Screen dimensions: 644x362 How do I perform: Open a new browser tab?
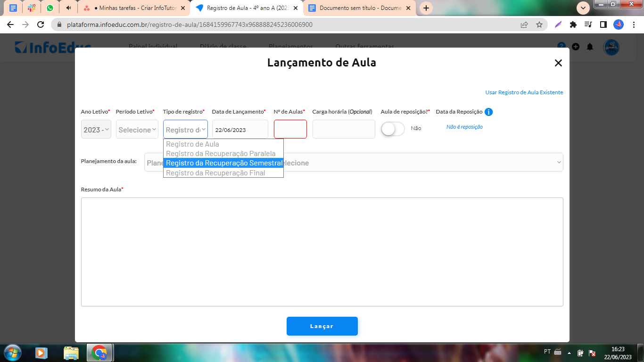click(426, 8)
